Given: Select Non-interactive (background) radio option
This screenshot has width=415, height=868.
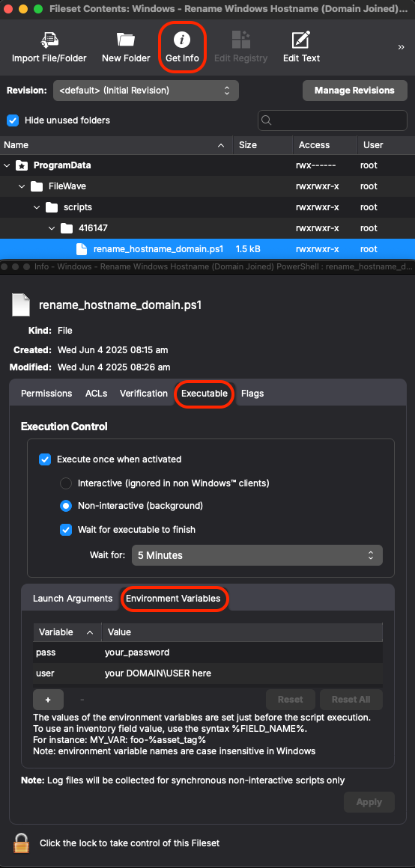Looking at the screenshot, I should (66, 505).
